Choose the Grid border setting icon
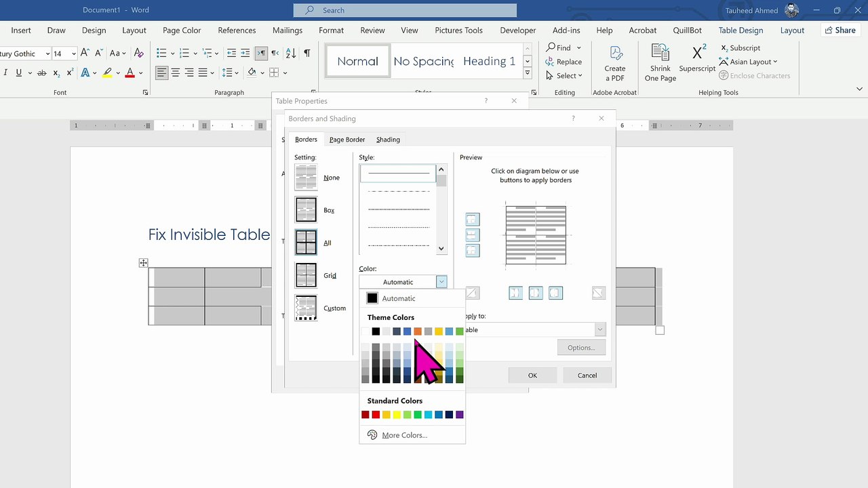This screenshot has height=488, width=868. [306, 275]
